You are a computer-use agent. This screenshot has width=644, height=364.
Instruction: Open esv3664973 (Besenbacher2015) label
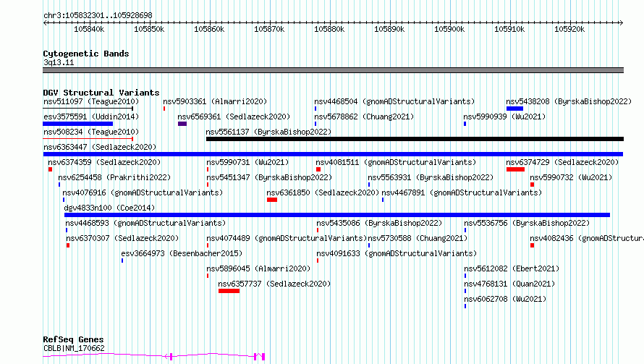tap(182, 253)
